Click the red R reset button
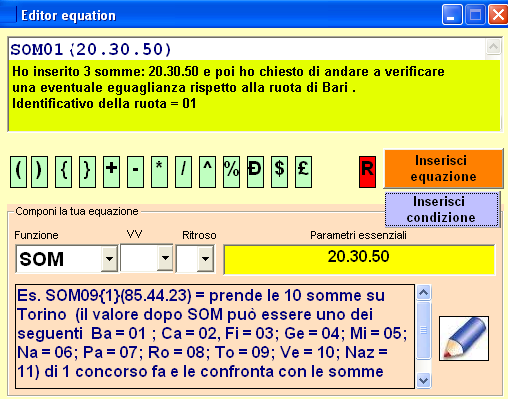The image size is (508, 399). (x=367, y=172)
